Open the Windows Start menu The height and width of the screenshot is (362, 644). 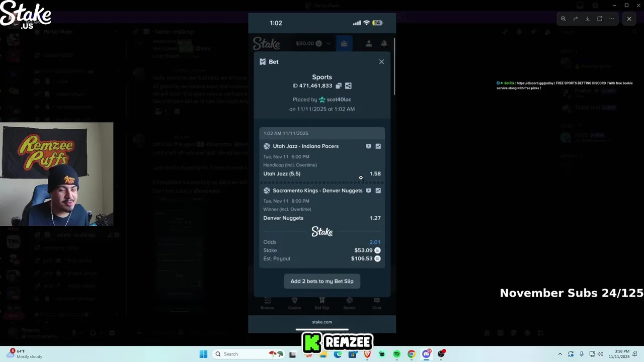point(203,354)
